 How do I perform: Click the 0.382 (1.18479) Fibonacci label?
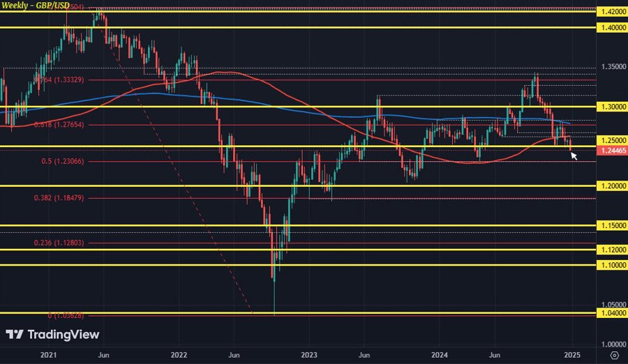(59, 198)
